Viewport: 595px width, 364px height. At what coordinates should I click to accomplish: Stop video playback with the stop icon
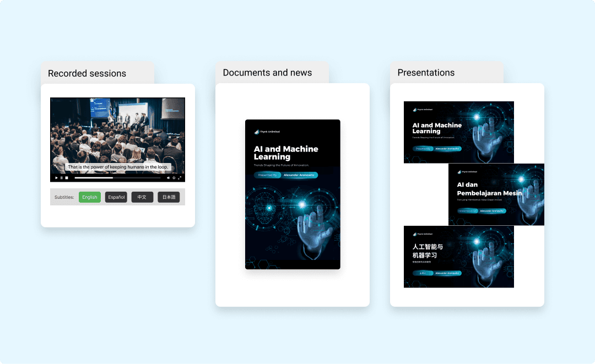coord(66,177)
